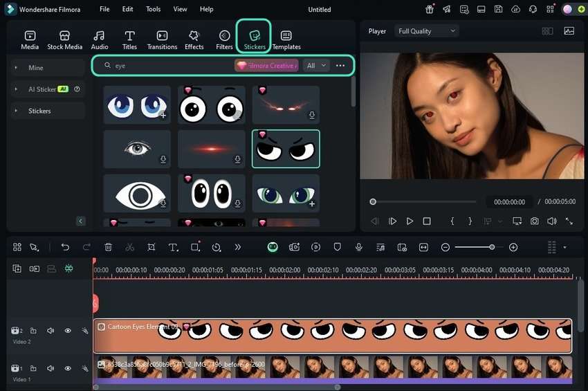Open the Filters tab
The image size is (588, 391).
224,40
